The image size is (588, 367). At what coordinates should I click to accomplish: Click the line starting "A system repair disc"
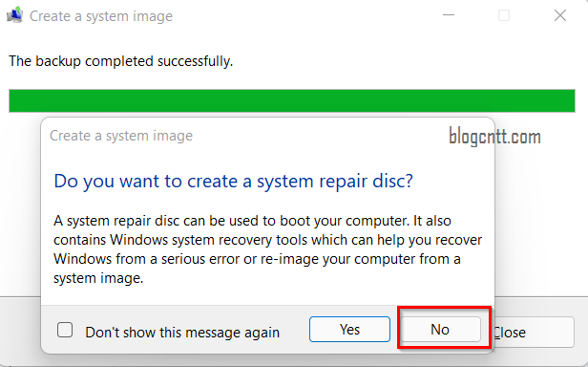click(252, 221)
